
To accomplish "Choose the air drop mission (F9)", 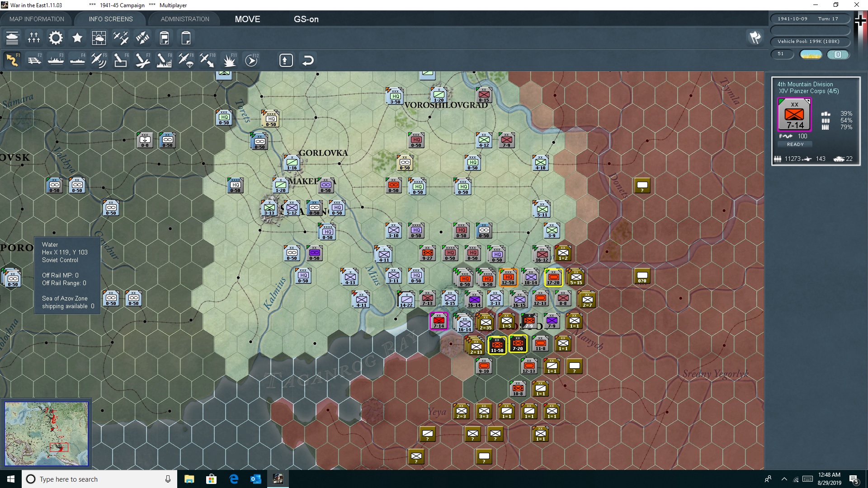I will point(186,60).
